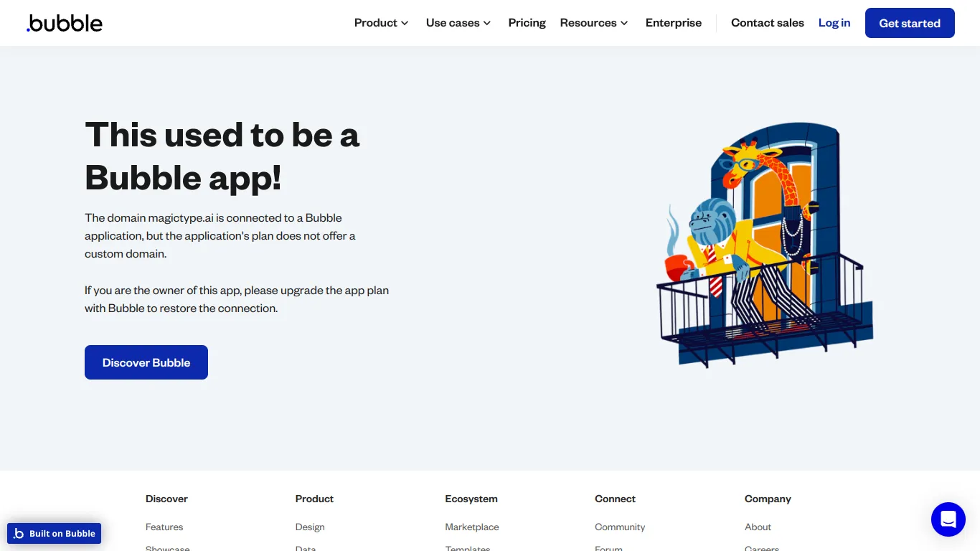Image resolution: width=980 pixels, height=551 pixels.
Task: Click the Ecosystem footer heading
Action: pos(471,499)
